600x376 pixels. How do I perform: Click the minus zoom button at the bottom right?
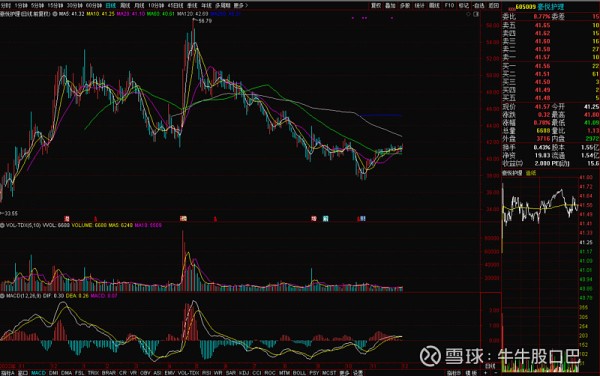496,373
